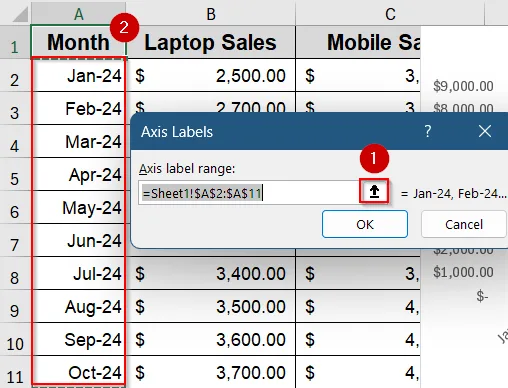Screen dimensions: 508x388
Task: Click the 2,500.00 laptop sales cell
Action: pos(211,75)
